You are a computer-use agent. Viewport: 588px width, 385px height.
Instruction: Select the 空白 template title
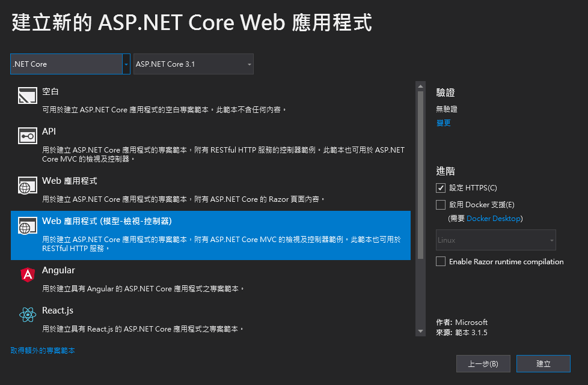click(51, 91)
